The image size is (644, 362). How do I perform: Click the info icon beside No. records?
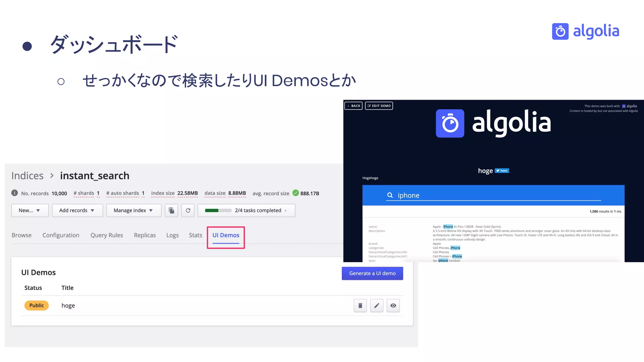pyautogui.click(x=14, y=193)
